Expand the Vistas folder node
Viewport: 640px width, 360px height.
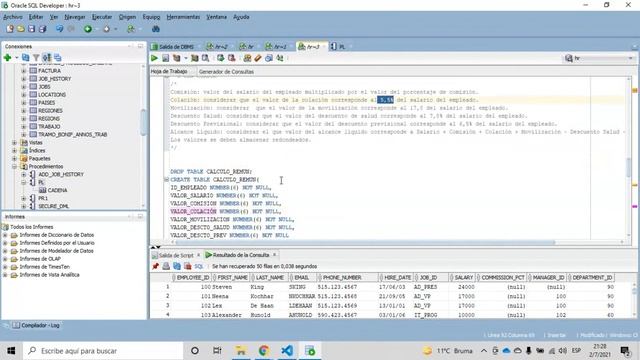[14, 142]
